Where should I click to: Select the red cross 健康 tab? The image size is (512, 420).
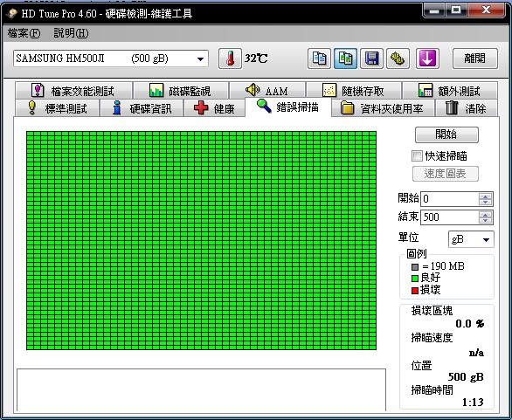pyautogui.click(x=214, y=108)
